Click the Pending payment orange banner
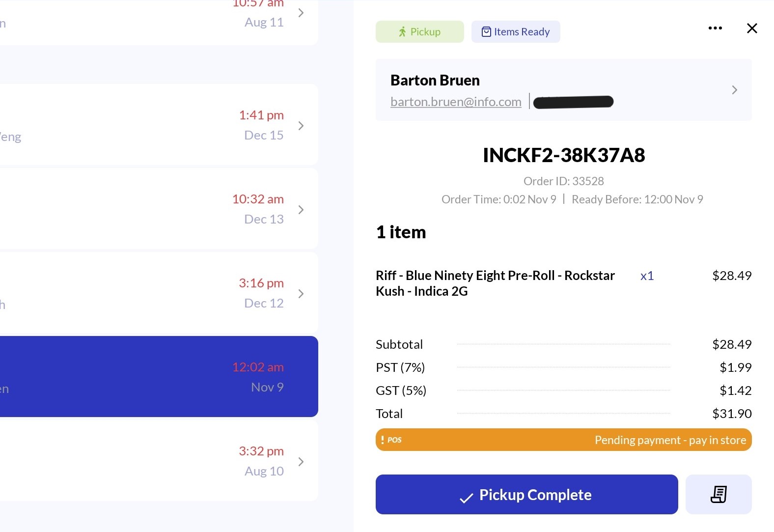 coord(563,440)
